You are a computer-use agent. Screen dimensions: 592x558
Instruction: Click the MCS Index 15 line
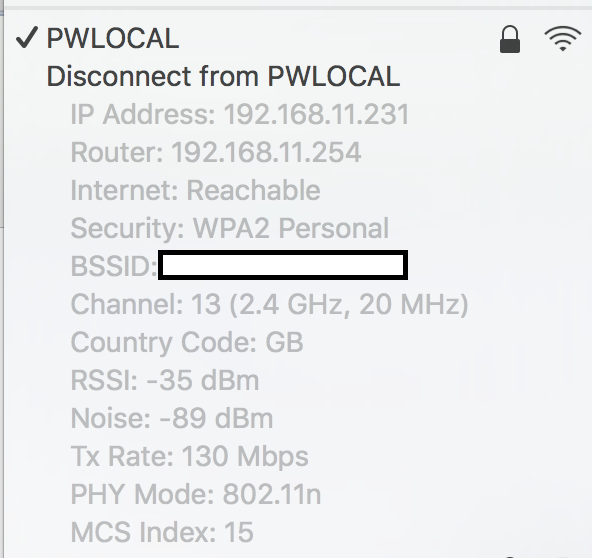162,532
